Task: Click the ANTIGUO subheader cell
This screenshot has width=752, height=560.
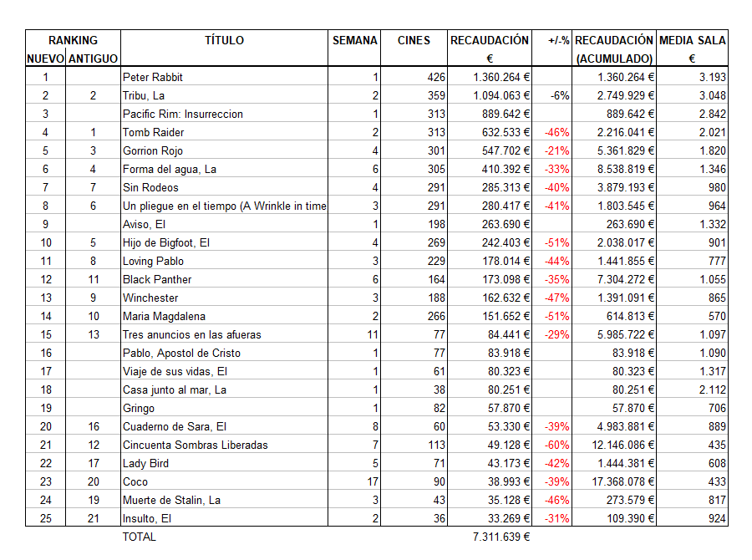Action: [x=93, y=59]
